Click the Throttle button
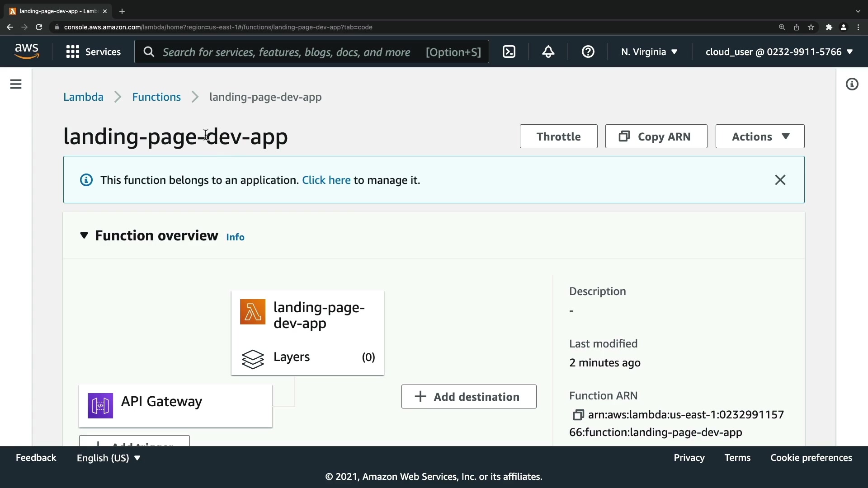868x488 pixels. (558, 136)
